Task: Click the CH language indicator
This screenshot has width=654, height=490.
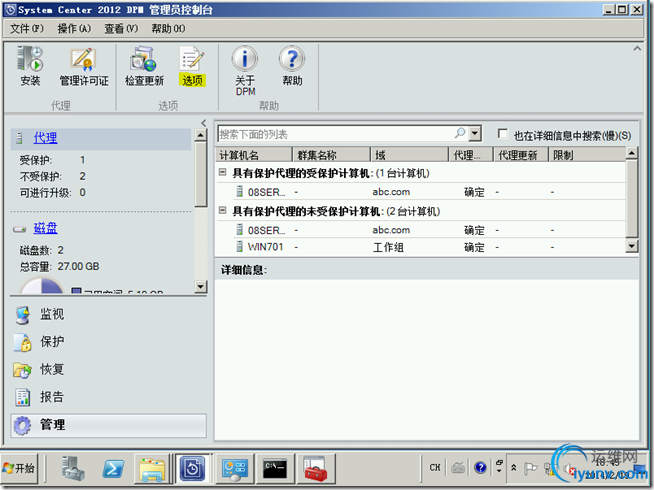Action: (435, 467)
